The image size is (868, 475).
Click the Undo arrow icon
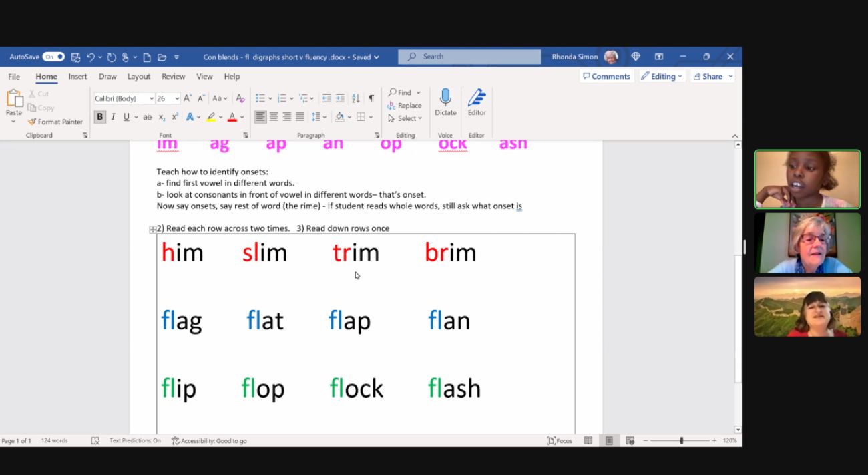pyautogui.click(x=90, y=57)
